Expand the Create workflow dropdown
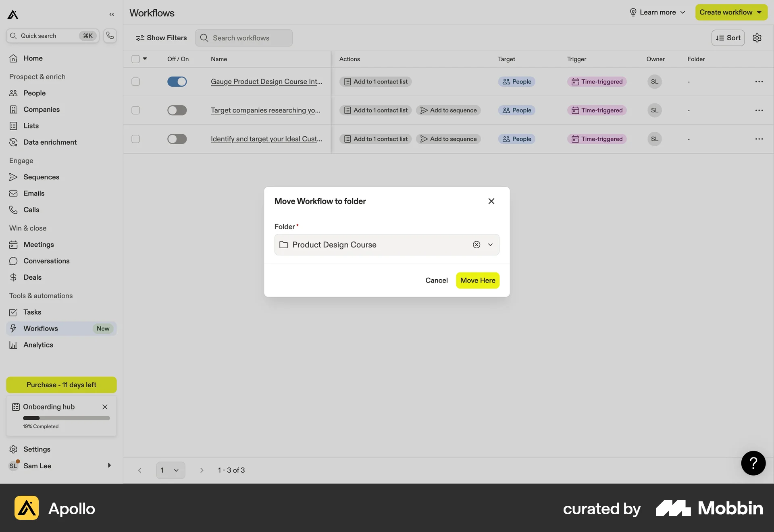Screen dimensions: 774x532 pyautogui.click(x=759, y=12)
